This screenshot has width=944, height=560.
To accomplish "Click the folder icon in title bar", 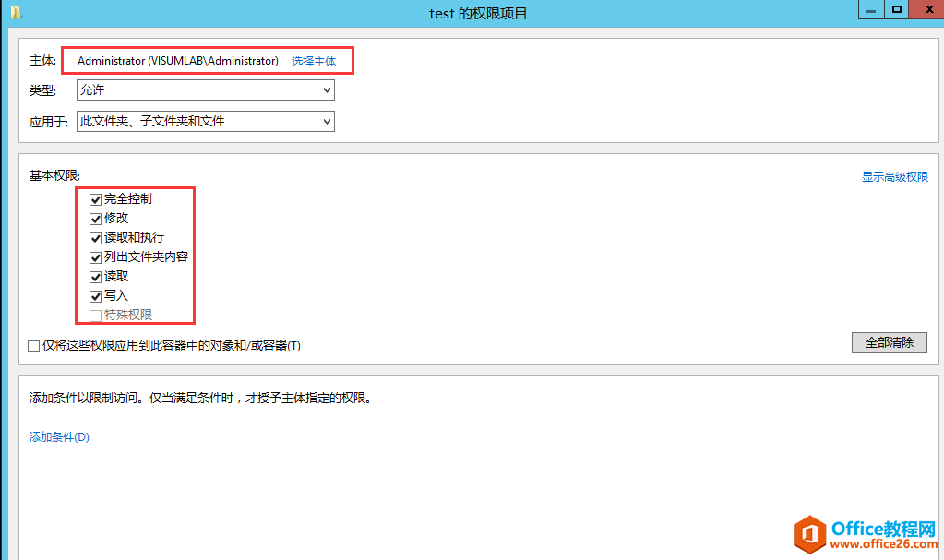I will pos(17,12).
